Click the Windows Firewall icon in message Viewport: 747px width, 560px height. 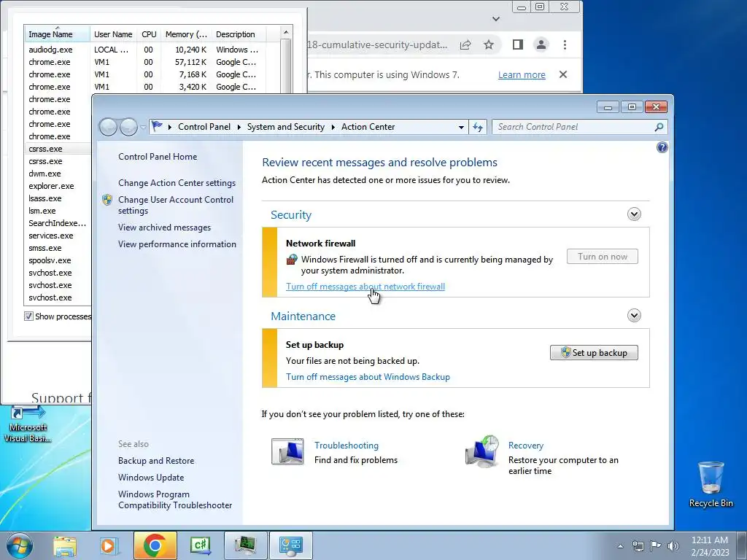(x=292, y=260)
